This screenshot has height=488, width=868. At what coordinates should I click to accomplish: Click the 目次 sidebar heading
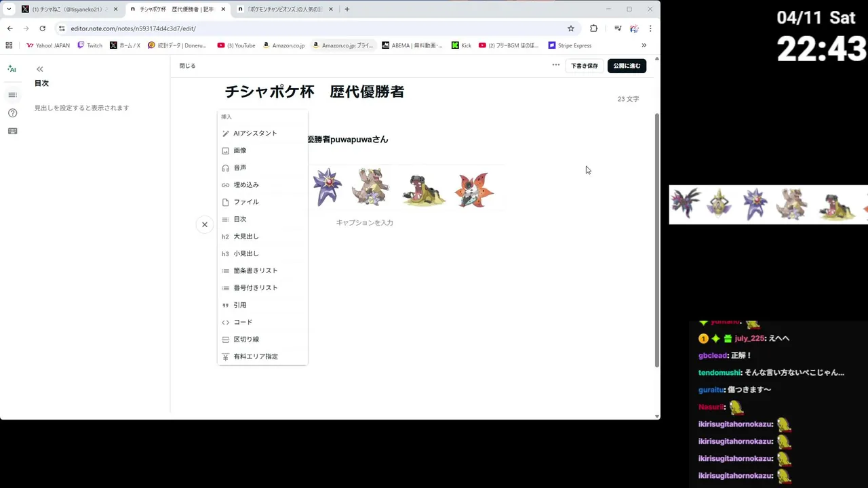[x=41, y=83]
